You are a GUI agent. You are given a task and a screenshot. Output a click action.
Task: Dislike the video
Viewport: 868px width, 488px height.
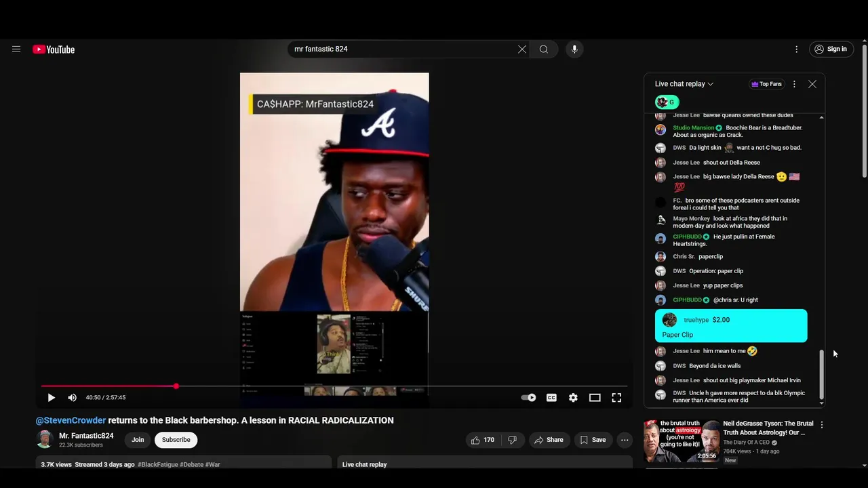[x=512, y=440]
